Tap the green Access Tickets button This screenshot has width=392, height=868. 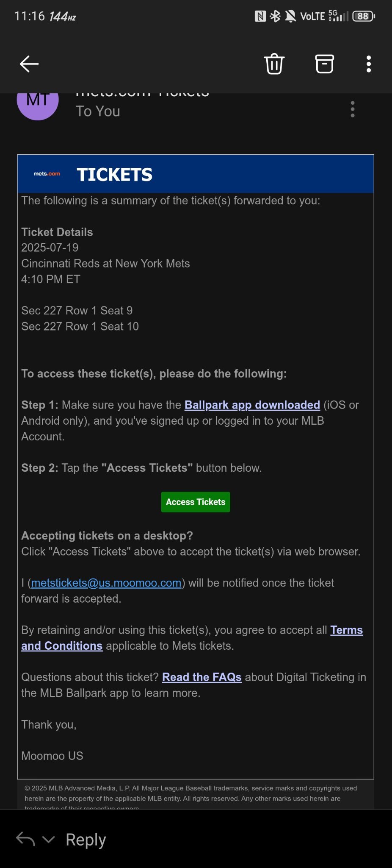tap(196, 502)
